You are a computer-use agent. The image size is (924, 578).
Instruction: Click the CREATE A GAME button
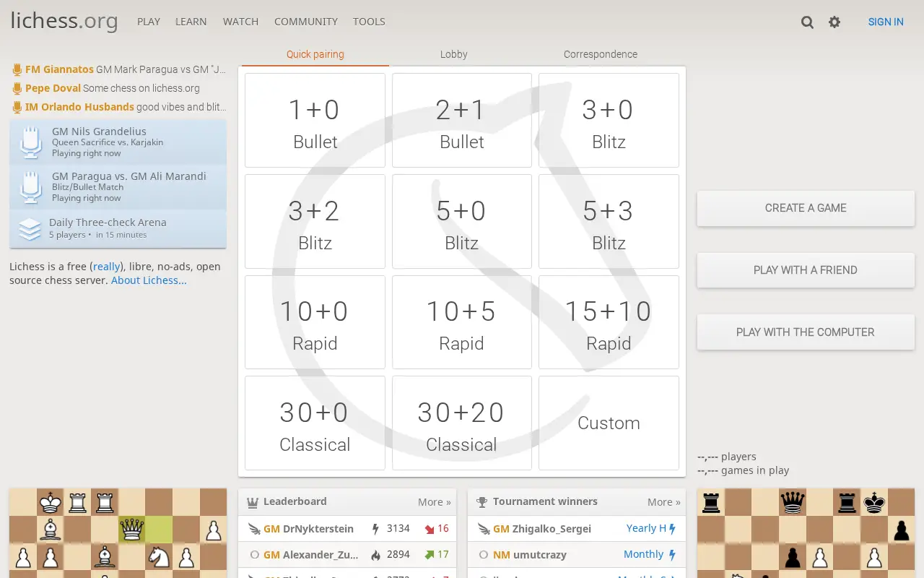[806, 208]
